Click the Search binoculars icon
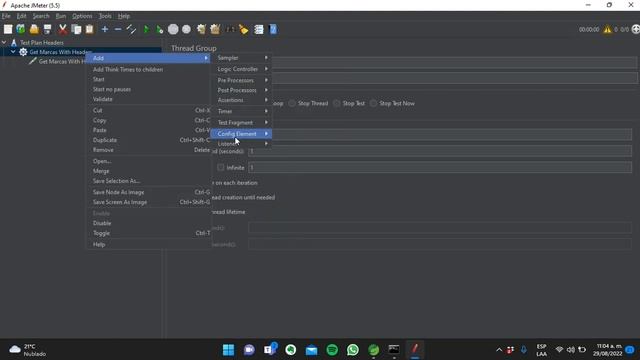 click(x=231, y=29)
